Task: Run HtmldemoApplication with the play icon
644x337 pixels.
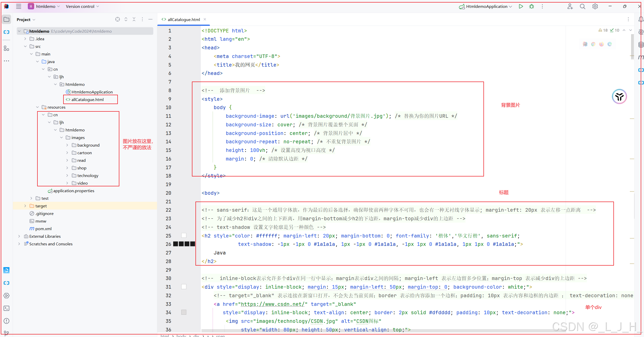Action: pos(521,7)
